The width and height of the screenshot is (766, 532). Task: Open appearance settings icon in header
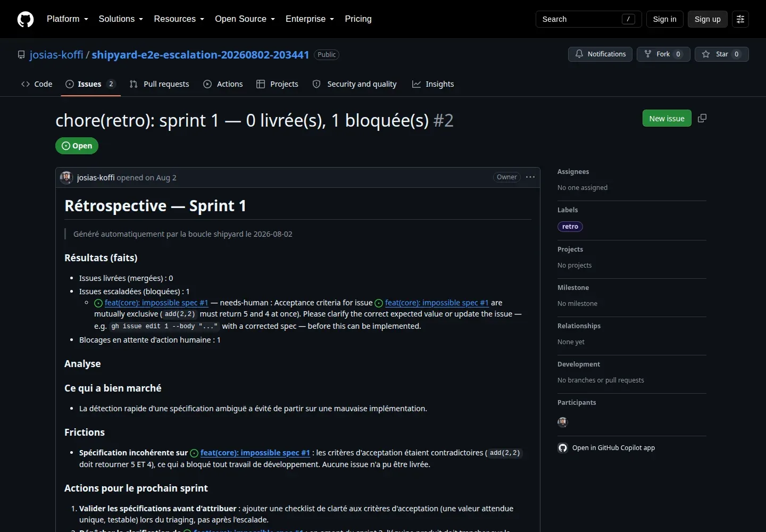click(x=740, y=19)
